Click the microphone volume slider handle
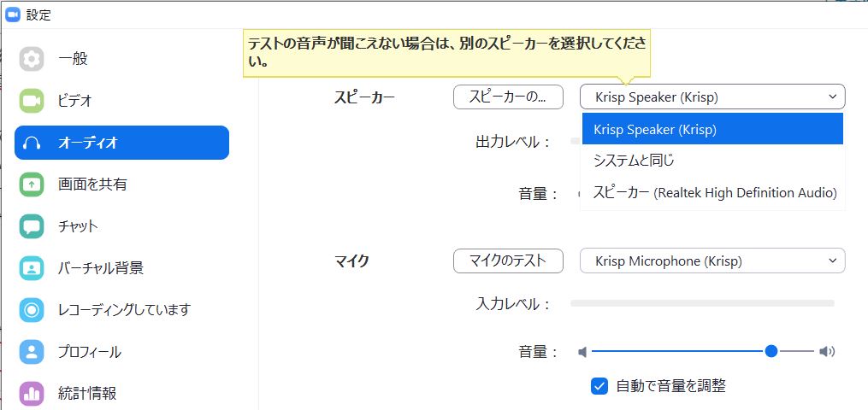This screenshot has height=410, width=868. 771,351
